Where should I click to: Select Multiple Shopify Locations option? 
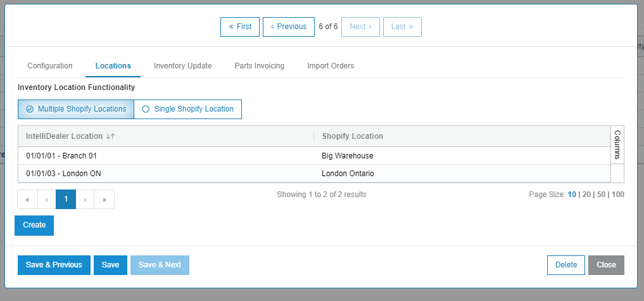click(x=76, y=110)
